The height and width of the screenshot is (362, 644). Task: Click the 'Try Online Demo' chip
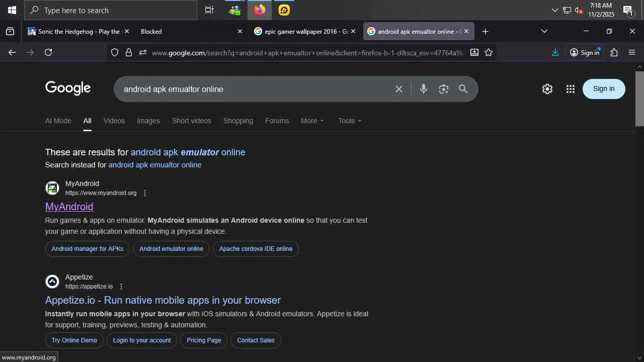point(74,340)
